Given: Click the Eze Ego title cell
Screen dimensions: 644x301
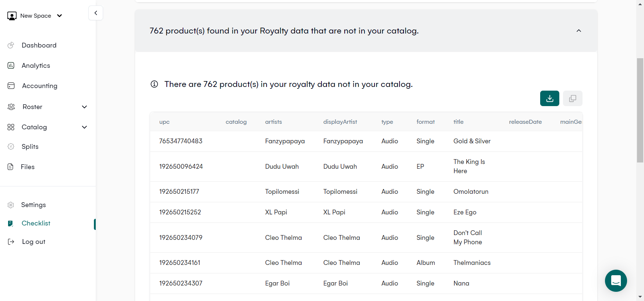Looking at the screenshot, I should coord(465,212).
